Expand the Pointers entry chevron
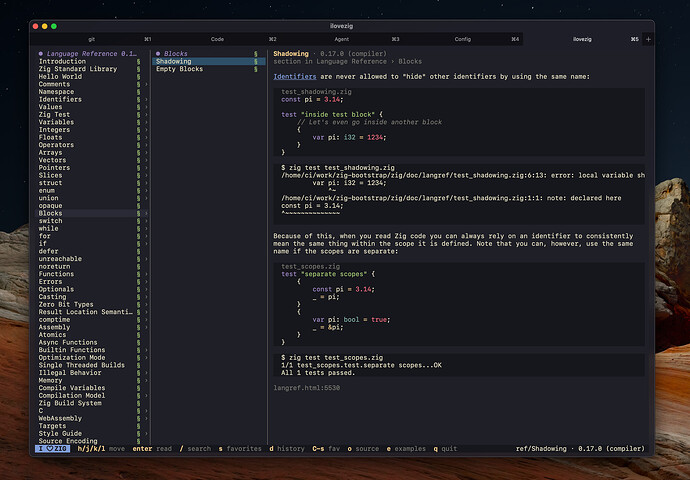 click(146, 168)
